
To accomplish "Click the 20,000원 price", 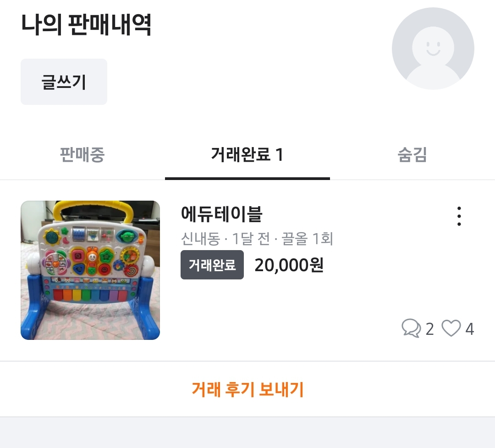I will pos(289,265).
